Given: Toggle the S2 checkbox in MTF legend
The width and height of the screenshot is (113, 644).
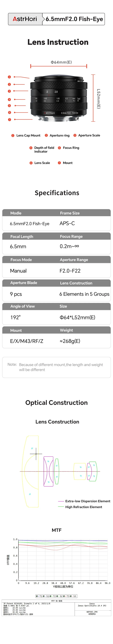Looking at the screenshot, I should point(57,596).
